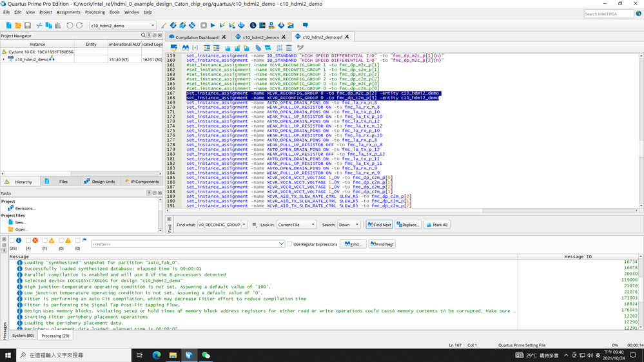Image resolution: width=644 pixels, height=362 pixels.
Task: Click the Replace... button
Action: (x=407, y=225)
